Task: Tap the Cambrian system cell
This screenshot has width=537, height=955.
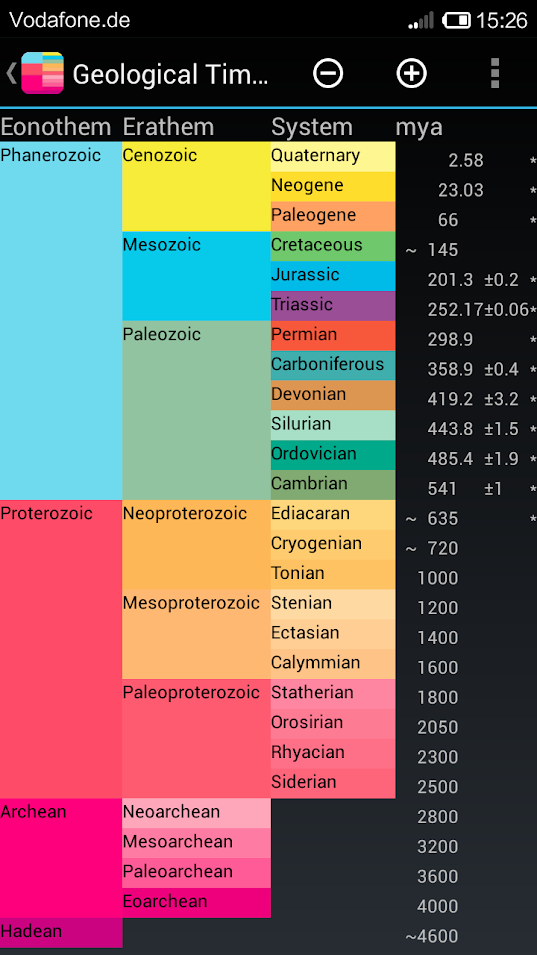Action: [x=333, y=485]
